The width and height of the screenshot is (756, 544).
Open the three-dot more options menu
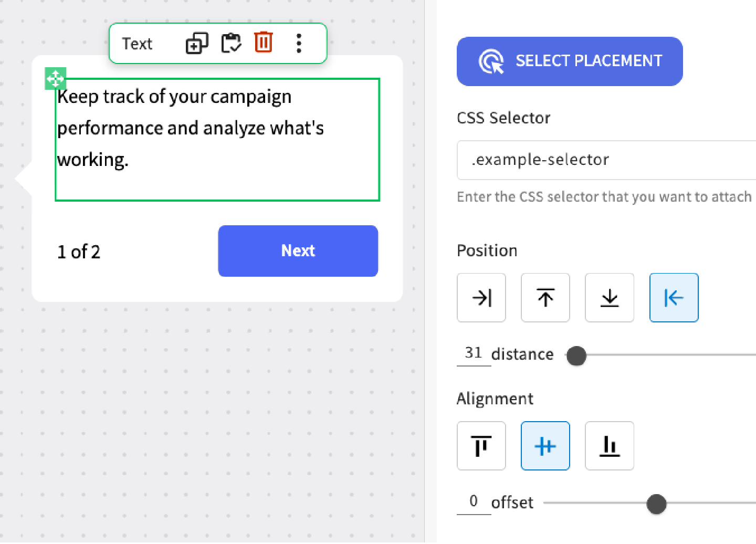(299, 43)
